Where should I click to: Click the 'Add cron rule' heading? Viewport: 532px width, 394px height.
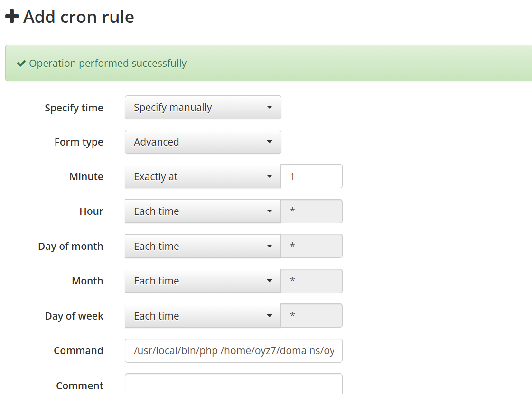[x=79, y=17]
